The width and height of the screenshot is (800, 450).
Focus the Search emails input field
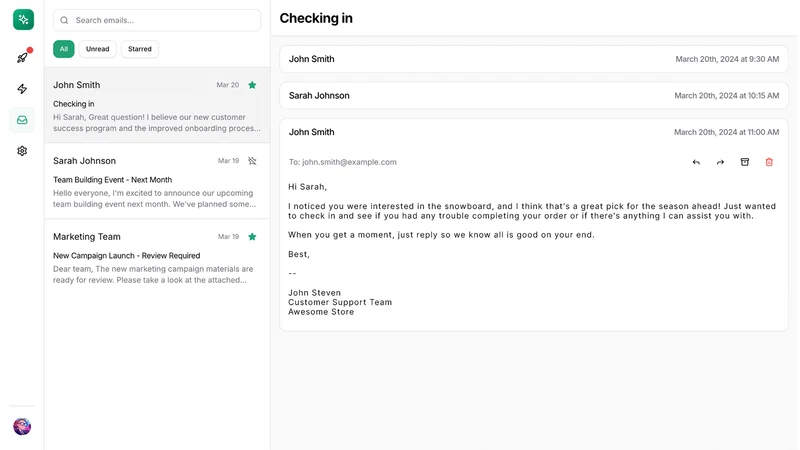pyautogui.click(x=157, y=20)
